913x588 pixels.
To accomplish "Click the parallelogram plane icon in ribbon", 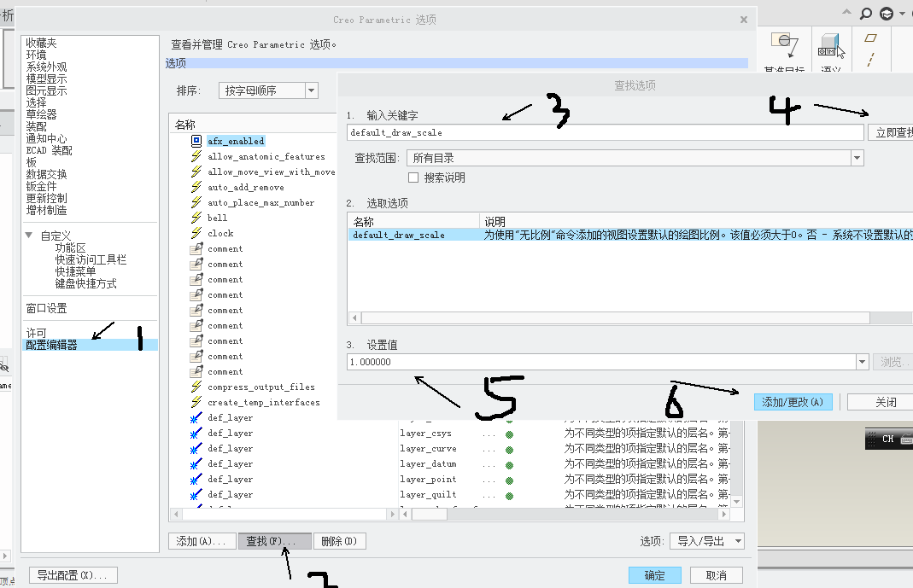I will click(x=870, y=38).
